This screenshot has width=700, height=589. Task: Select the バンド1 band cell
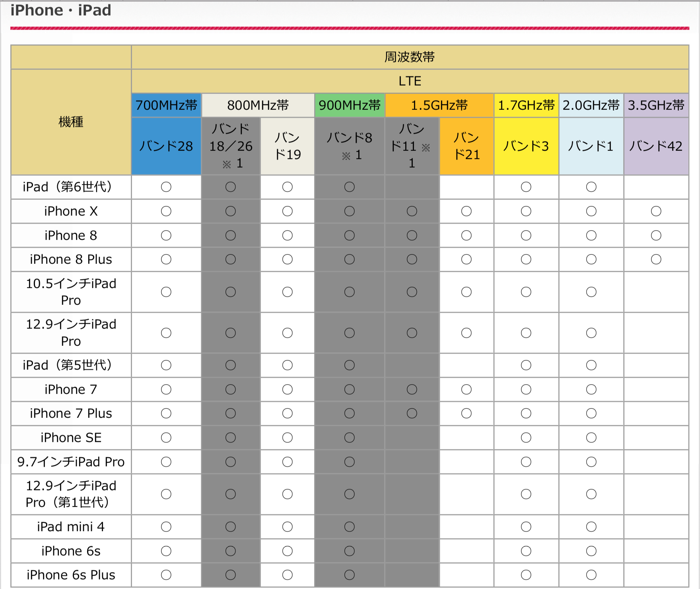591,146
